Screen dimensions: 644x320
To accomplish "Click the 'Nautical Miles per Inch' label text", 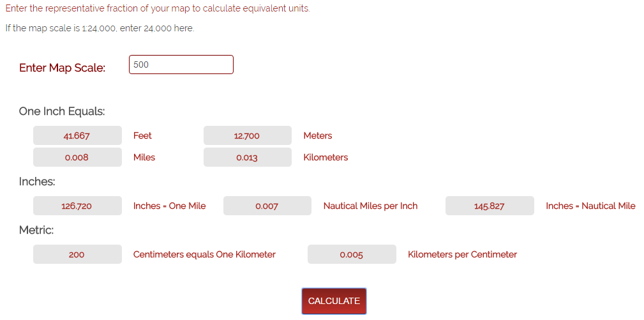I will [x=370, y=206].
